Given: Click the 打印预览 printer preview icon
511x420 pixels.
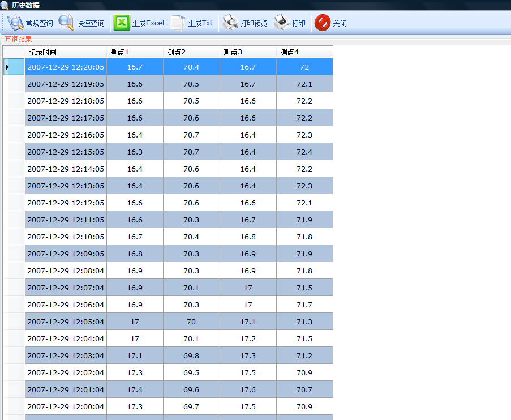Looking at the screenshot, I should tap(230, 23).
